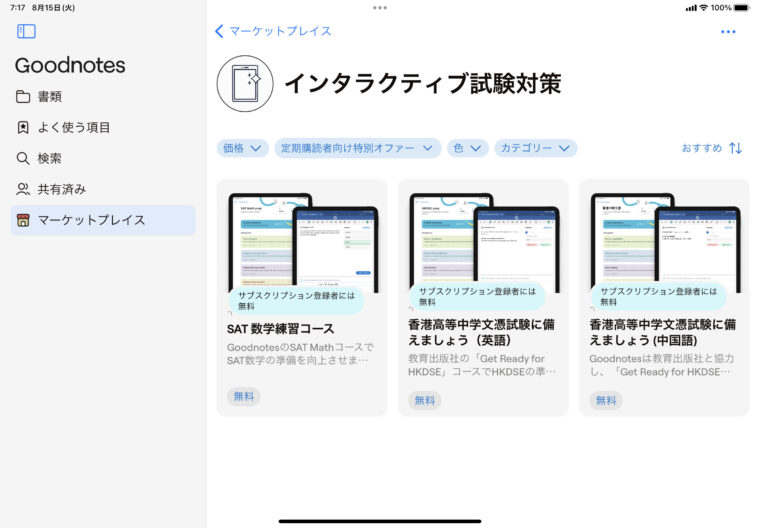760x528 pixels.
Task: Open the three-dot more menu
Action: click(x=728, y=32)
